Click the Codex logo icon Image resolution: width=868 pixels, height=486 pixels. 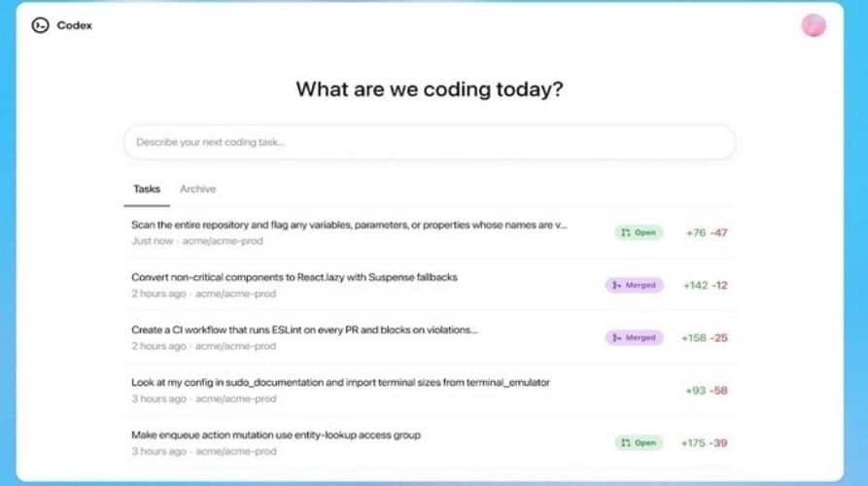(x=40, y=25)
